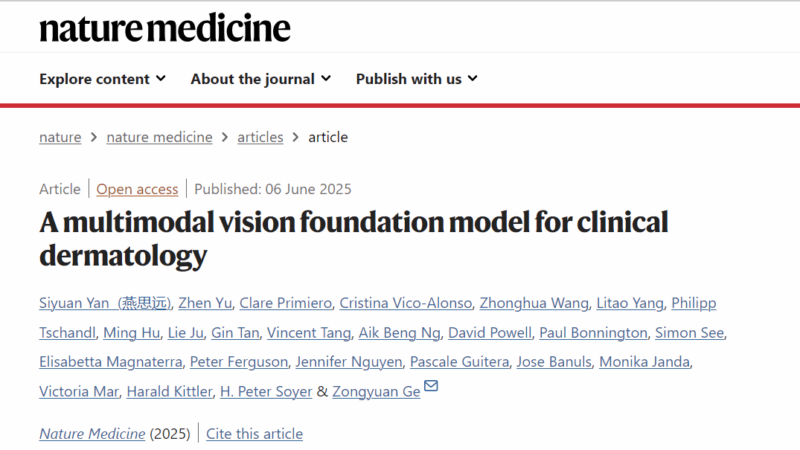This screenshot has height=450, width=800.
Task: Click author Monika Janda
Action: point(644,362)
